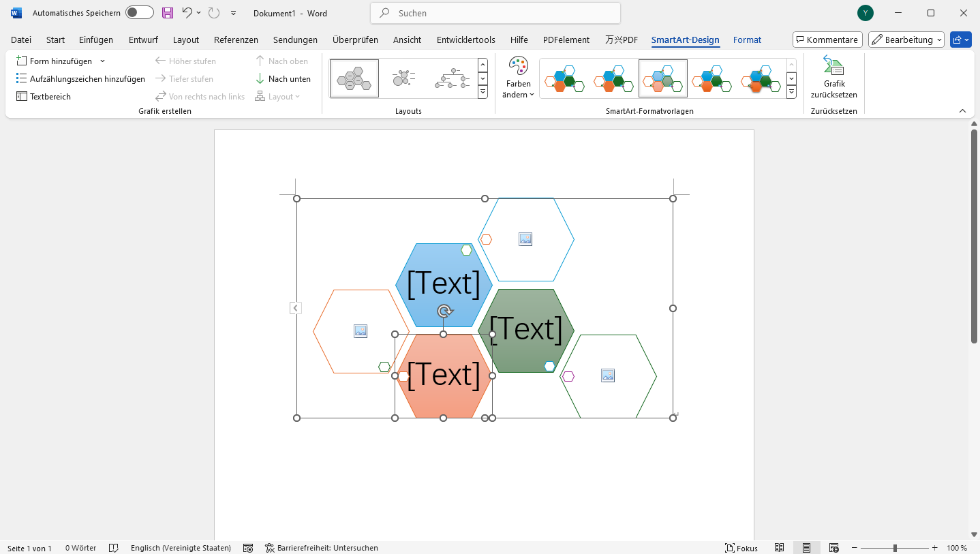This screenshot has height=554, width=980.
Task: Click zoom in plus button
Action: pyautogui.click(x=934, y=548)
